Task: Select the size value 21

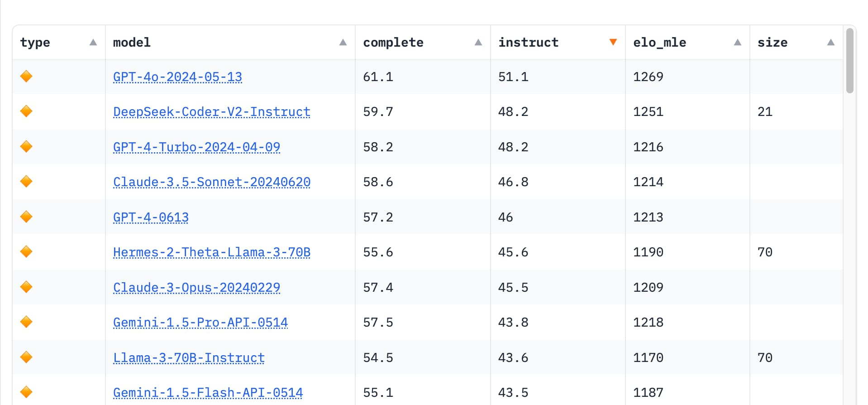Action: (765, 111)
